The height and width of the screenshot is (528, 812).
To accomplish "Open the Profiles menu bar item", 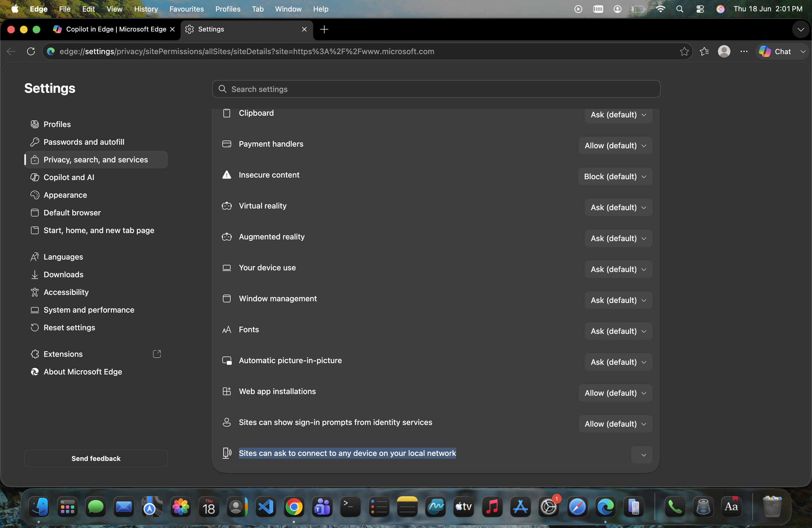I will pos(228,9).
